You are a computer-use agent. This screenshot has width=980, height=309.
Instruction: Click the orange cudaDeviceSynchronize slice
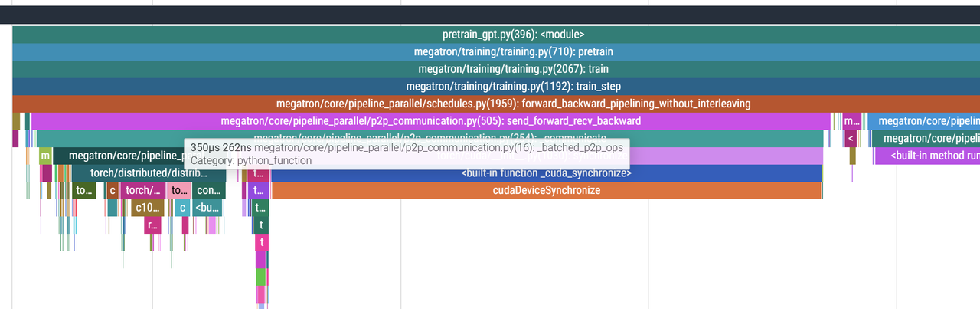pos(546,190)
